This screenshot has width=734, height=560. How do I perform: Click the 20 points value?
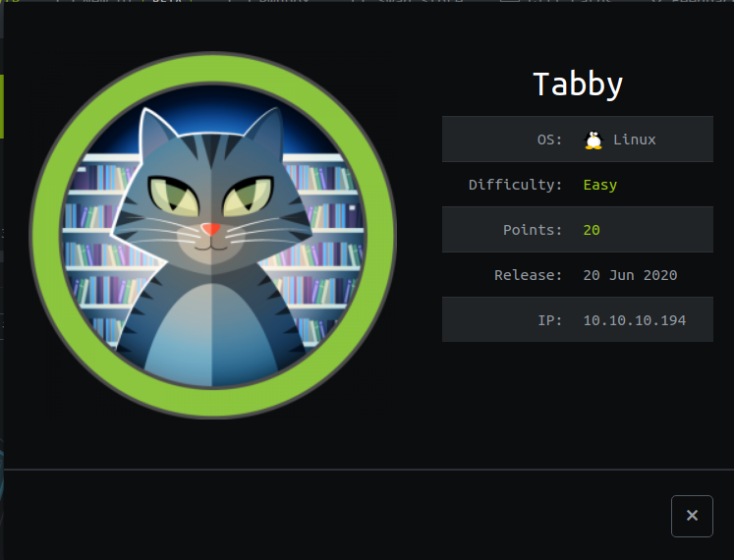(592, 230)
